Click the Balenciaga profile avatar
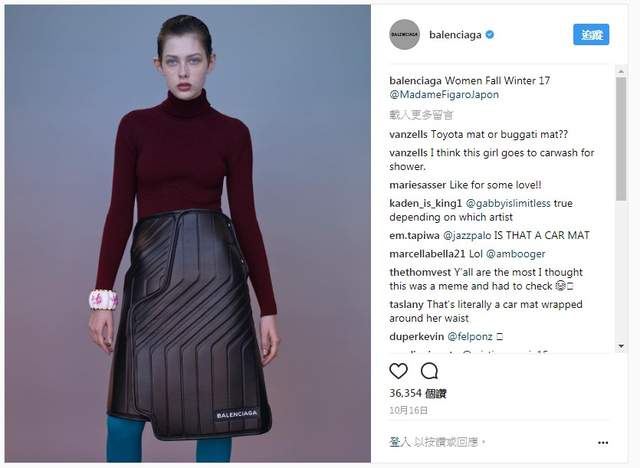640x468 pixels. click(404, 35)
